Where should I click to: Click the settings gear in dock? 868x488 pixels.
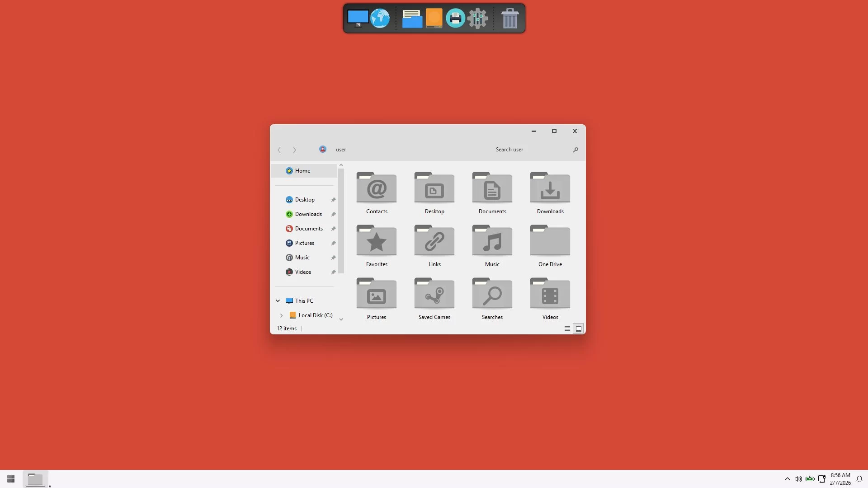point(477,19)
